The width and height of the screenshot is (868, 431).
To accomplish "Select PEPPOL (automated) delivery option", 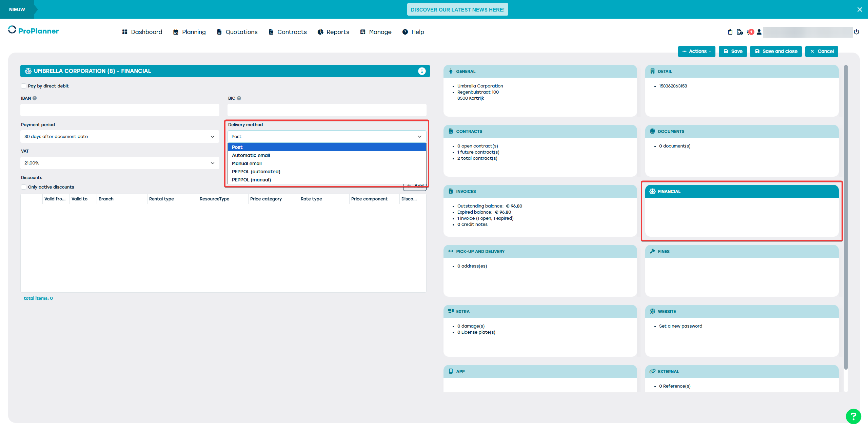I will [x=256, y=172].
